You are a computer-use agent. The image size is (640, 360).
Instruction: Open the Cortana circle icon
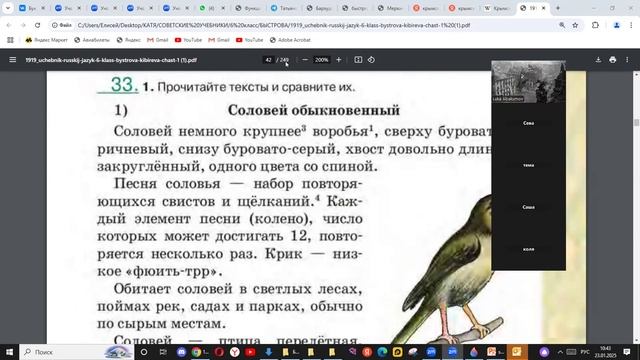pyautogui.click(x=144, y=352)
